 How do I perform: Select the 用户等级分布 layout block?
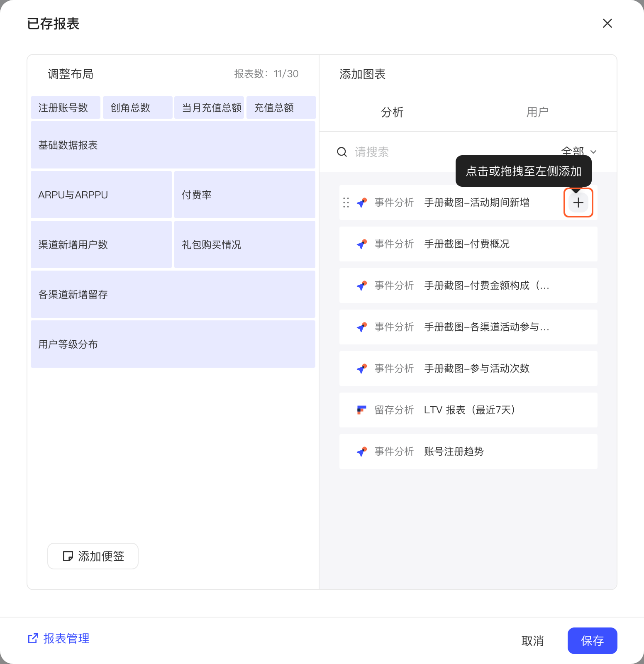click(173, 344)
